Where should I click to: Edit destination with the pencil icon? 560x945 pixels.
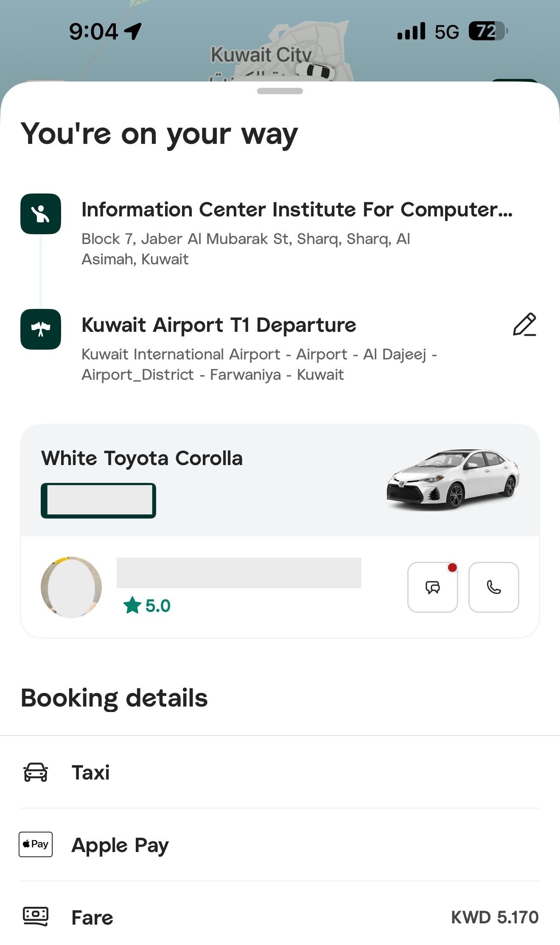[524, 325]
